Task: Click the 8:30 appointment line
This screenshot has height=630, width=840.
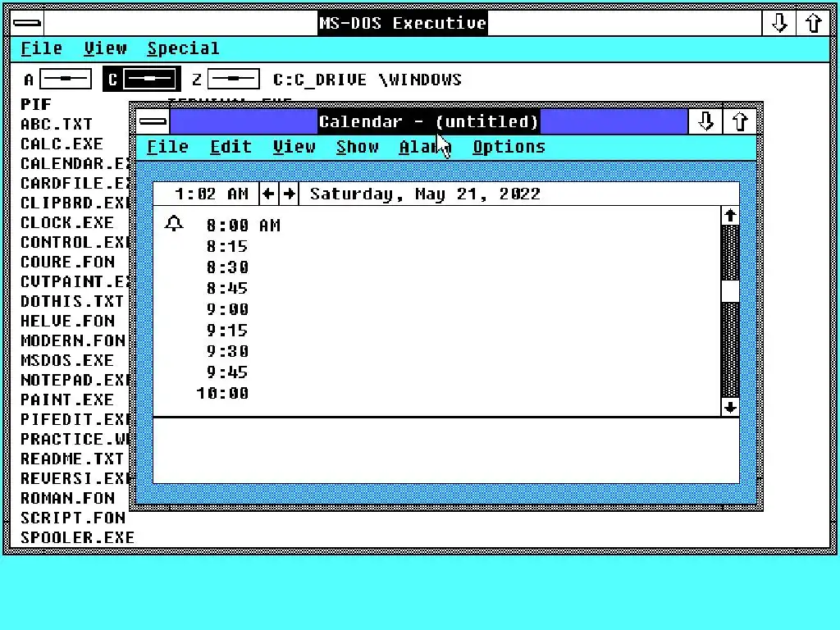Action: (x=436, y=267)
